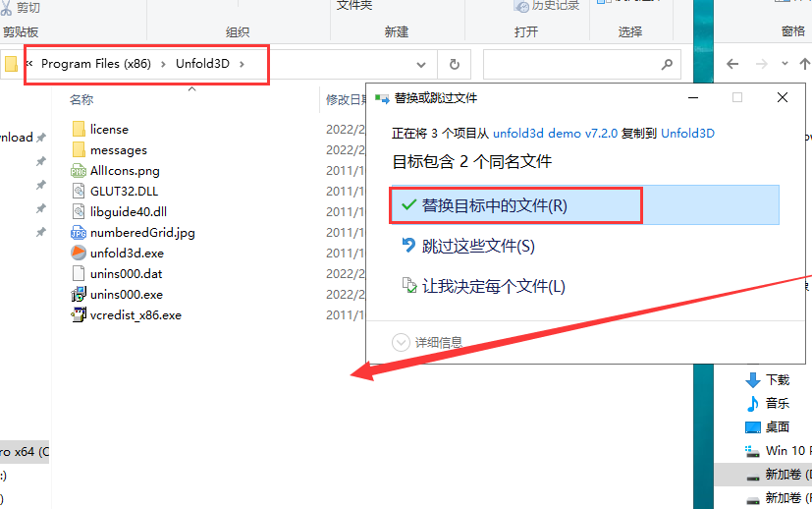Select highlighted 新加卷 drive in right window
The width and height of the screenshot is (812, 509).
763,475
